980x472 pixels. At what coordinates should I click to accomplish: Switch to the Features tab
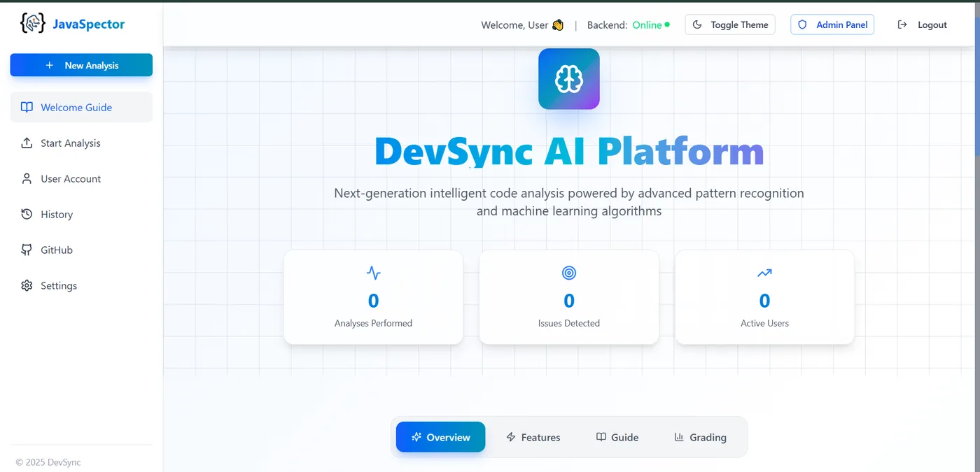point(533,437)
